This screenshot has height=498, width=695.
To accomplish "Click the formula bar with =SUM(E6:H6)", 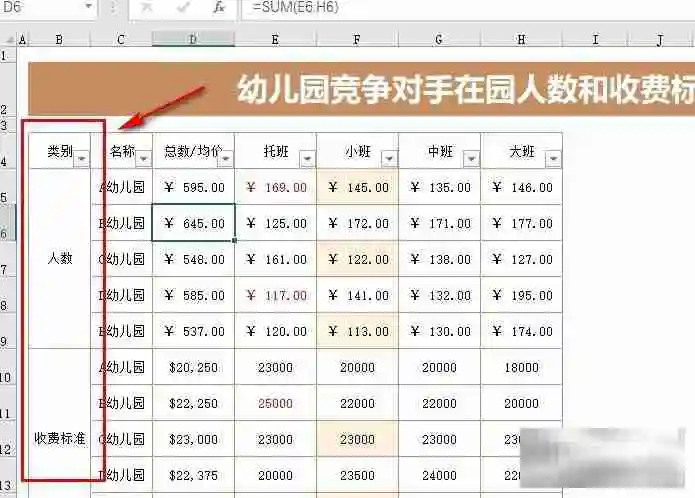I will pos(469,8).
